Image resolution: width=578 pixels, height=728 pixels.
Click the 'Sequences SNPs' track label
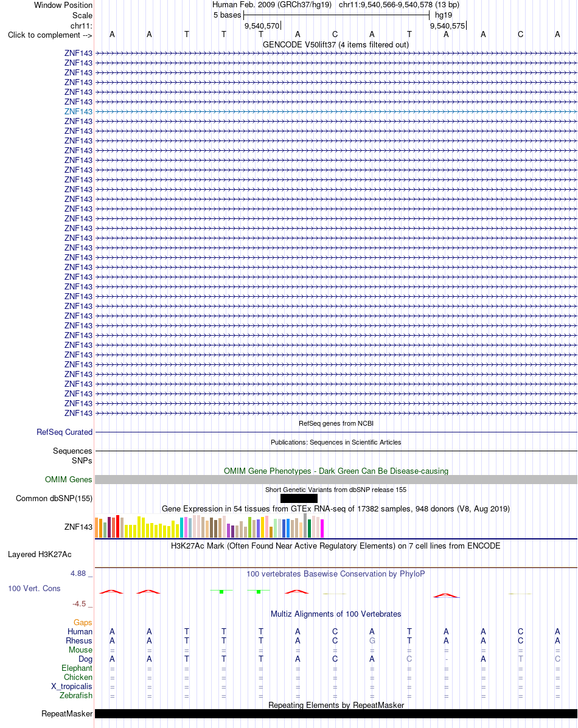(72, 456)
